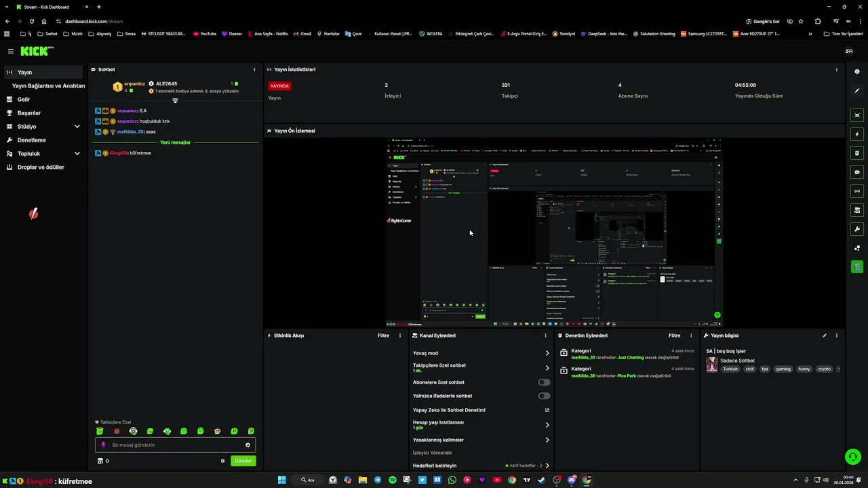Open Filtre in Etkinlik Akışı panel
The image size is (868, 488).
383,335
